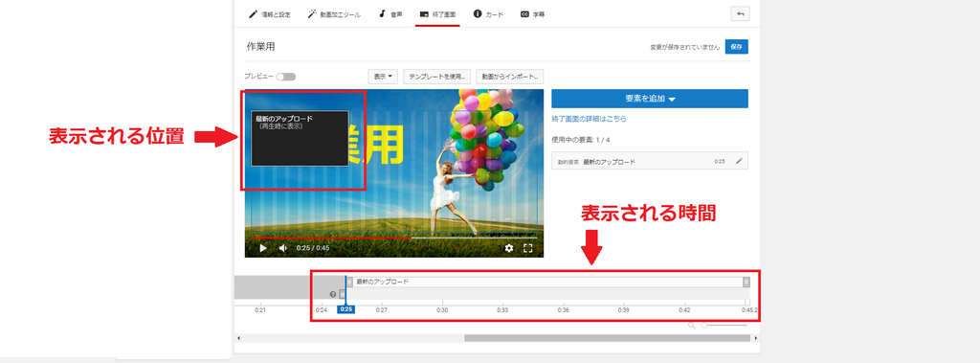Click the help question mark icon on the timeline
The image size is (980, 363).
point(333,293)
